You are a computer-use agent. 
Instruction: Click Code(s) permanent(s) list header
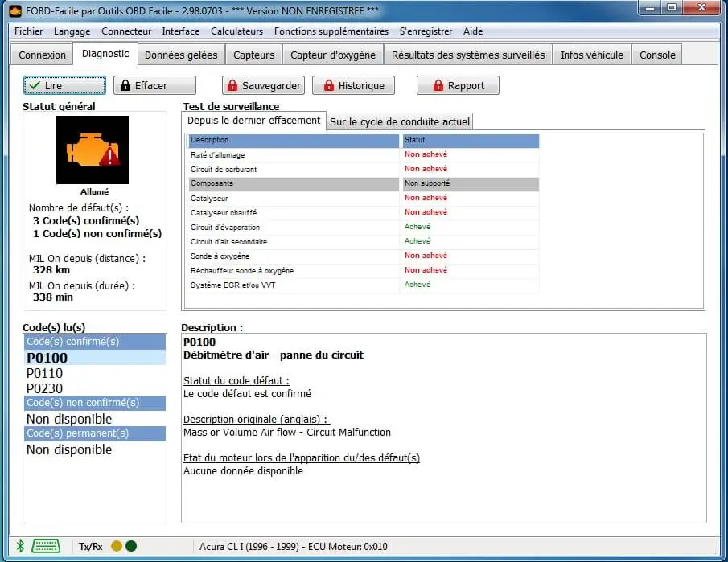pos(95,433)
